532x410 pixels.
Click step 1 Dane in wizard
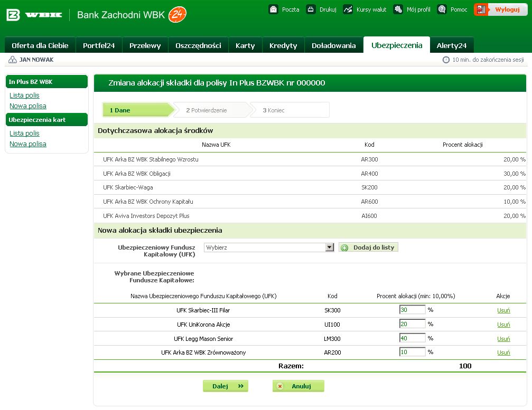pyautogui.click(x=138, y=110)
